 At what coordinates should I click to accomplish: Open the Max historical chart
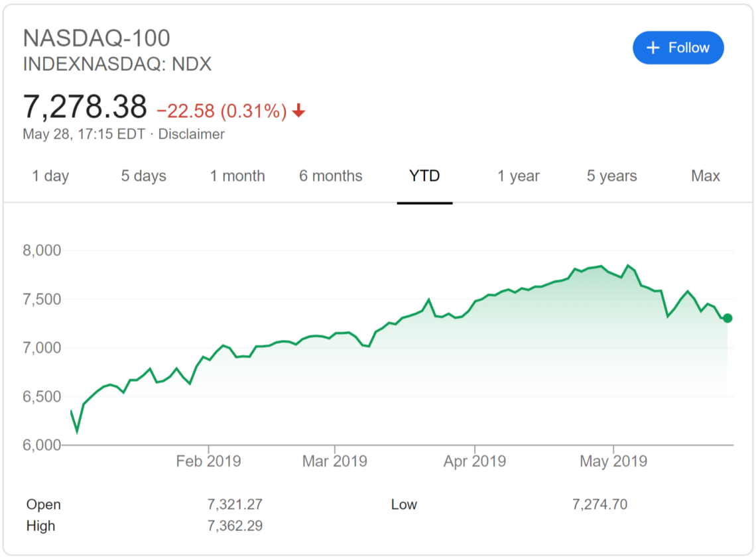[x=705, y=176]
